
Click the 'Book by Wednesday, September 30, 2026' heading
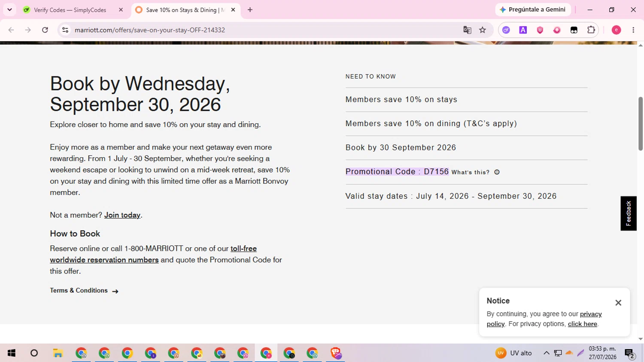click(x=140, y=94)
